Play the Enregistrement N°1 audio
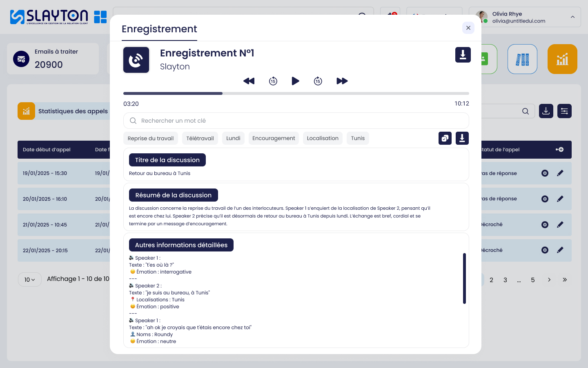The image size is (588, 368). click(x=295, y=81)
